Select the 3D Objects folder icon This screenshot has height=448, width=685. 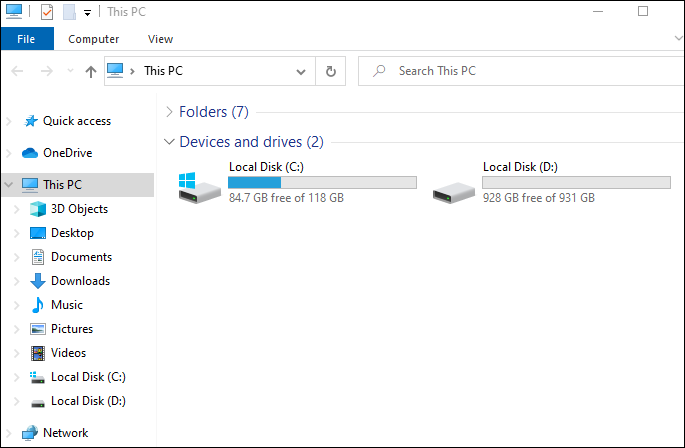38,209
